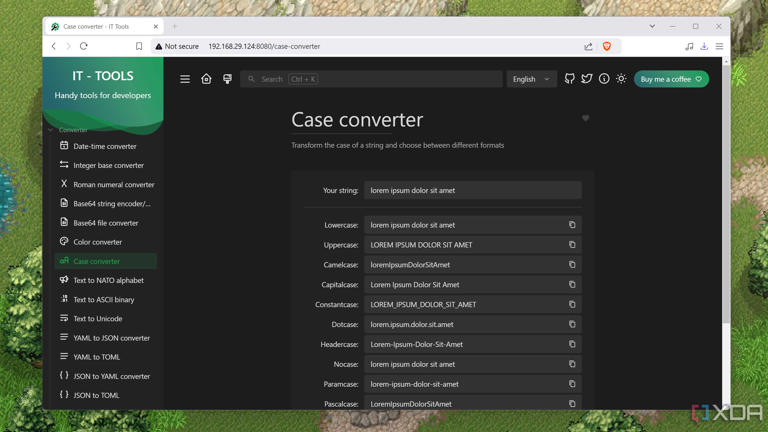Image resolution: width=768 pixels, height=432 pixels.
Task: Focus the Search tools box
Action: click(371, 79)
